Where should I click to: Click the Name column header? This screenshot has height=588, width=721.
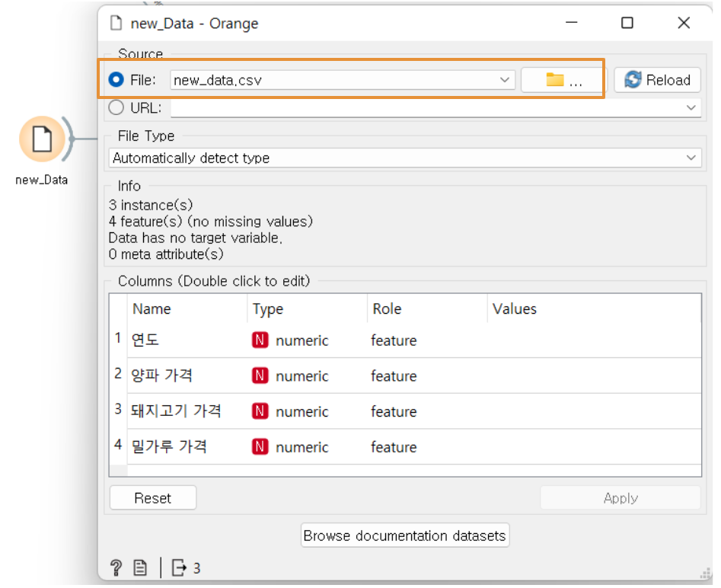(187, 308)
